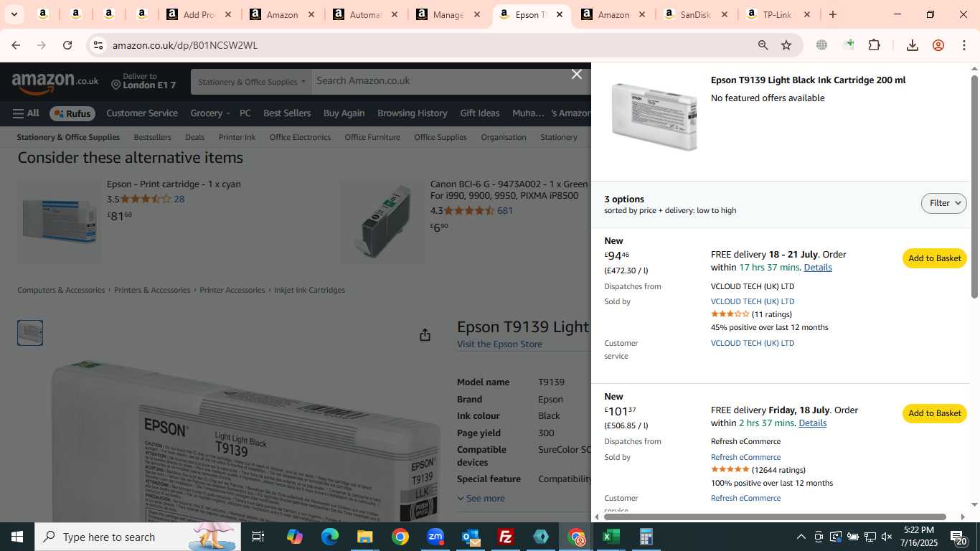Add £94.46 VCLOUD TECH offer to basket
The image size is (980, 551).
[x=934, y=258]
